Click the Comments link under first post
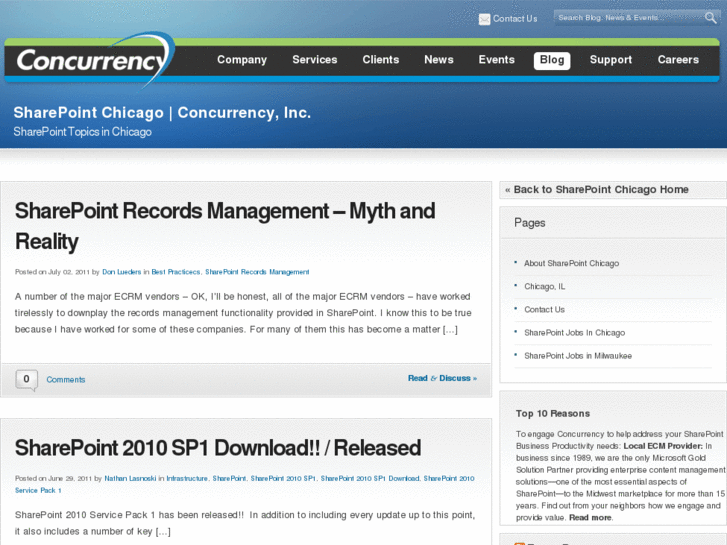Viewport: 727px width, 545px height. coord(66,380)
